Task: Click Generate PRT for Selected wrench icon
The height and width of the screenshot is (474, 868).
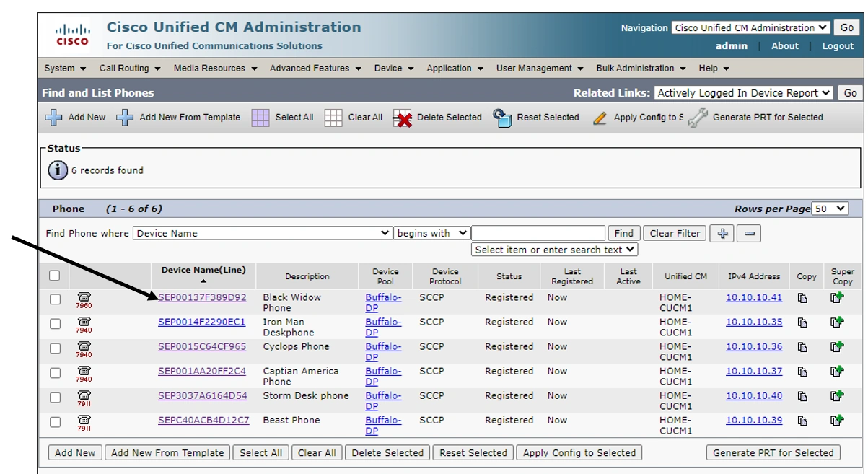Action: tap(698, 118)
